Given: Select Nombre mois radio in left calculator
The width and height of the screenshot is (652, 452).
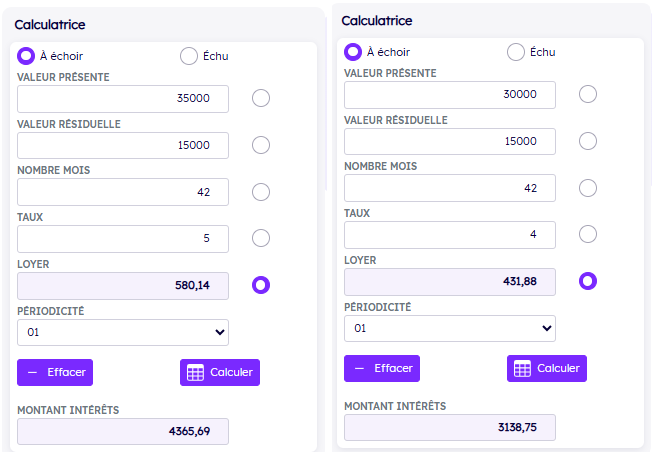Looking at the screenshot, I should pyautogui.click(x=261, y=192).
